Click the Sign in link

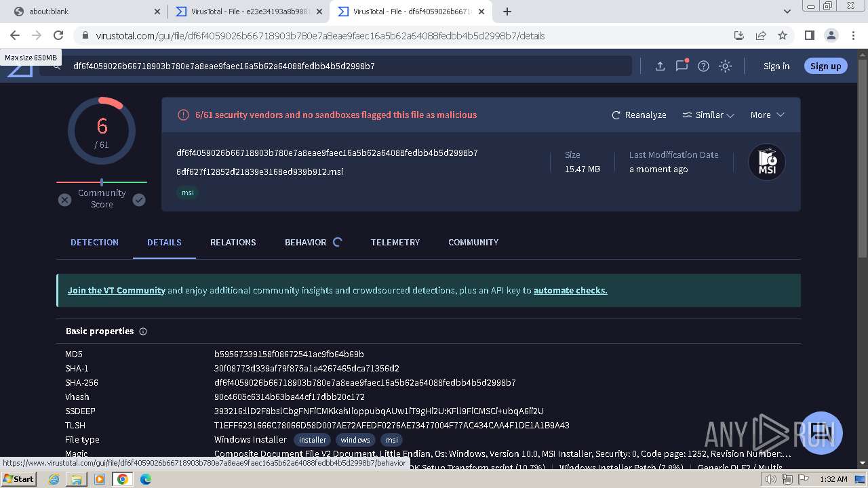[x=776, y=66]
